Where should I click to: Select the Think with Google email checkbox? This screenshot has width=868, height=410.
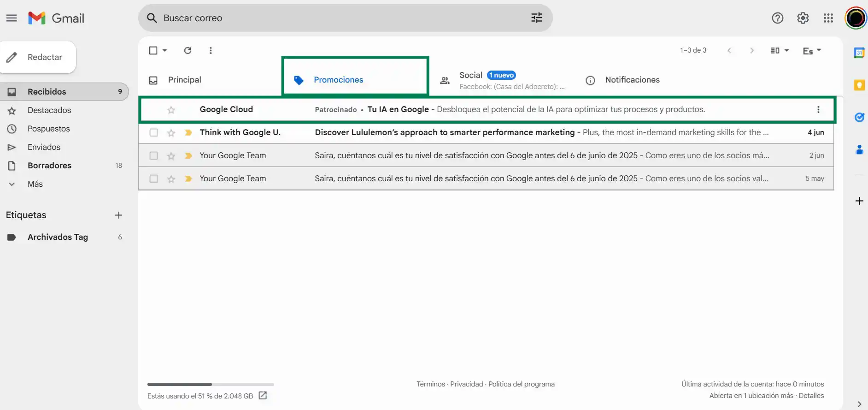coord(153,132)
